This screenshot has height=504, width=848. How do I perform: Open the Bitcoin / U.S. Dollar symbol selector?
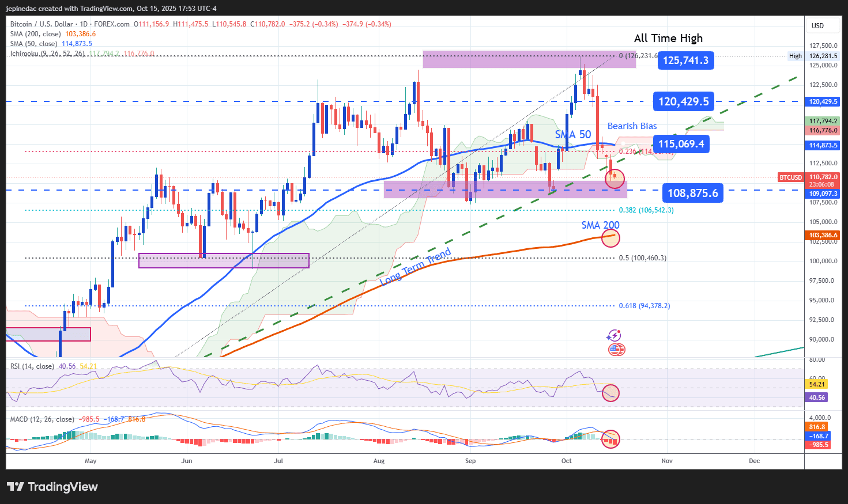click(42, 24)
